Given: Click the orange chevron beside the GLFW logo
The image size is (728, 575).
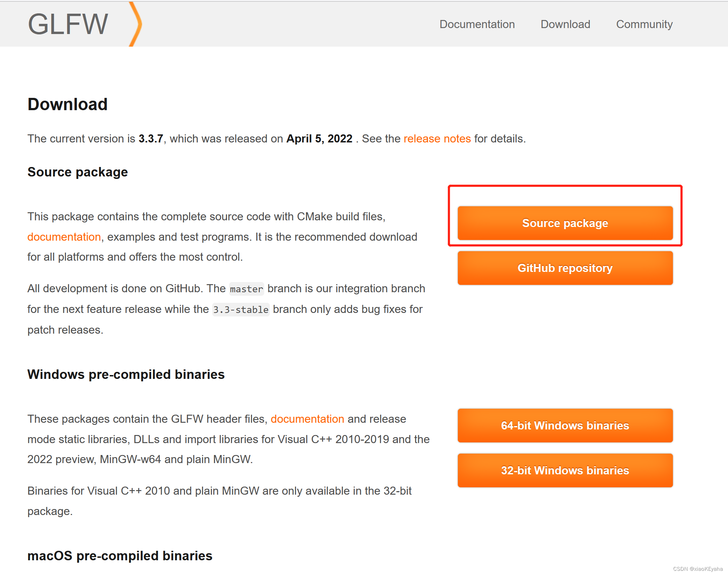Looking at the screenshot, I should pos(136,24).
